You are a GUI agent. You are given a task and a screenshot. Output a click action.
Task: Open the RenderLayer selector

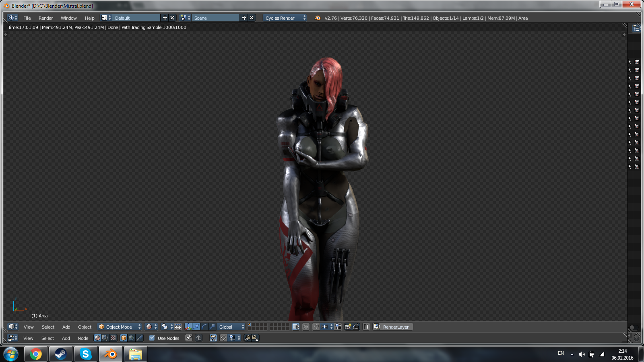click(x=393, y=327)
